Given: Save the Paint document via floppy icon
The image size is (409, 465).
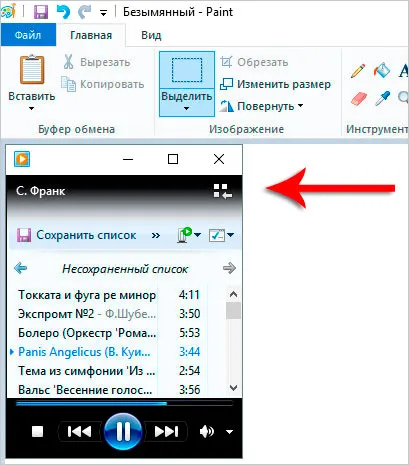Looking at the screenshot, I should pos(41,12).
